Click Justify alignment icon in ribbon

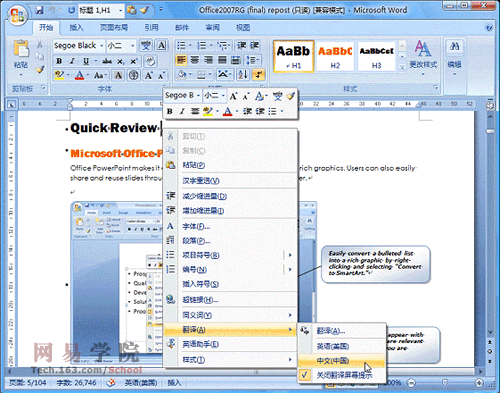point(222,60)
